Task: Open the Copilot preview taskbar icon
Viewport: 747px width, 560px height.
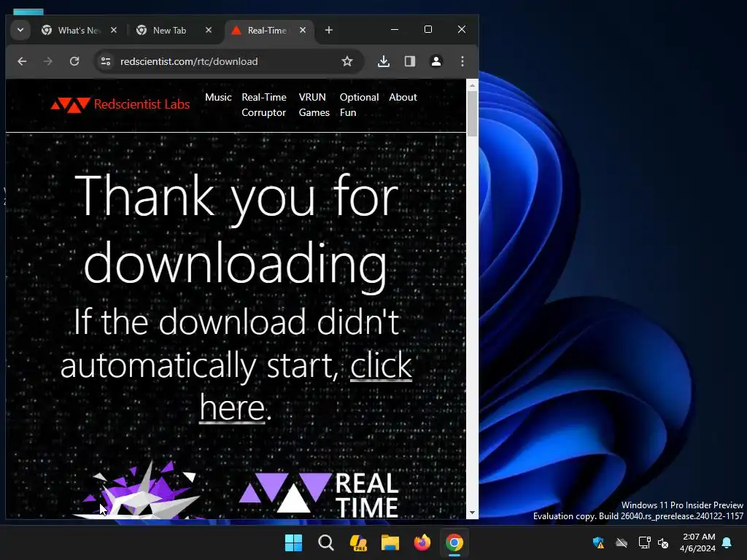Action: click(x=357, y=542)
